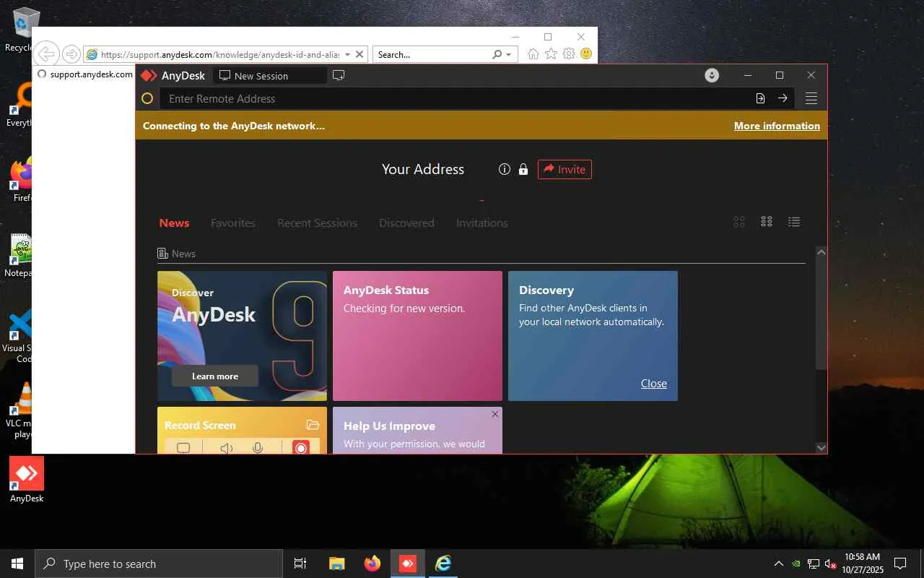The height and width of the screenshot is (578, 924).
Task: Click the smiley feedback icon in Internet Explorer
Action: (x=586, y=54)
